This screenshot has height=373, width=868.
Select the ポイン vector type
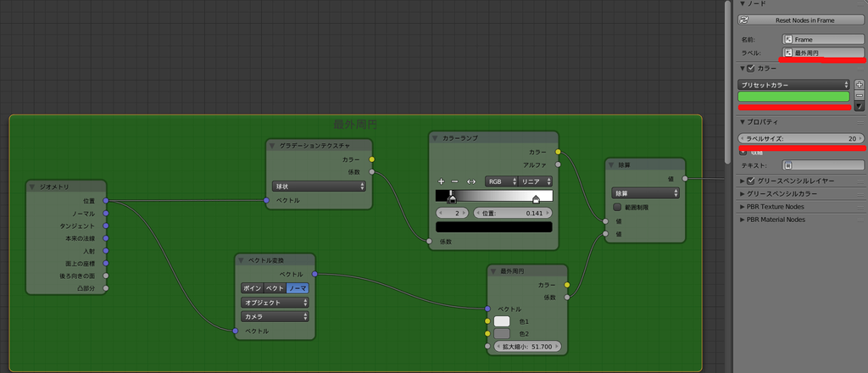[x=252, y=288]
